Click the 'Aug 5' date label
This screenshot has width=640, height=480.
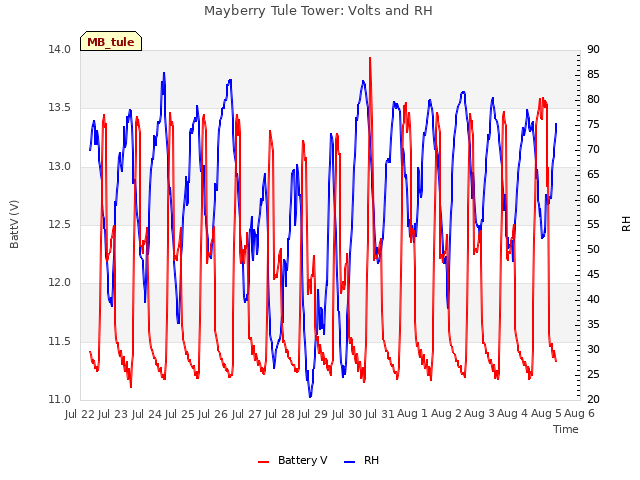546,414
